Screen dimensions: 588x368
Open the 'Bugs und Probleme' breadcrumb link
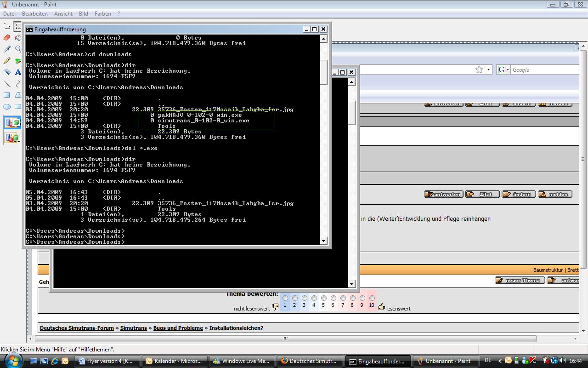(x=178, y=328)
